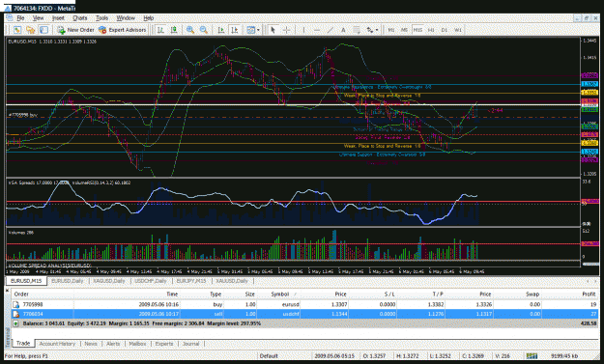Select the cursor pointer tool

tap(273, 30)
